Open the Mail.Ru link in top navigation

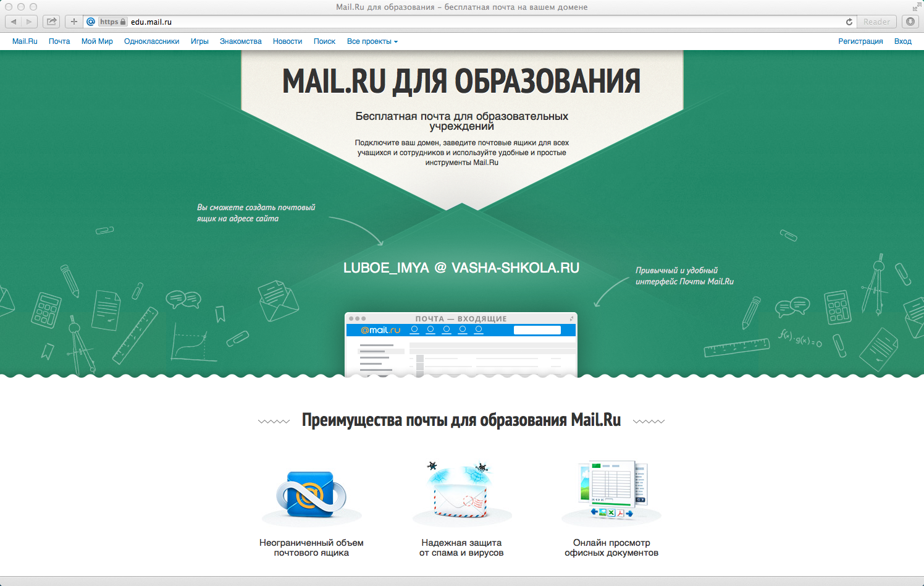pyautogui.click(x=25, y=41)
